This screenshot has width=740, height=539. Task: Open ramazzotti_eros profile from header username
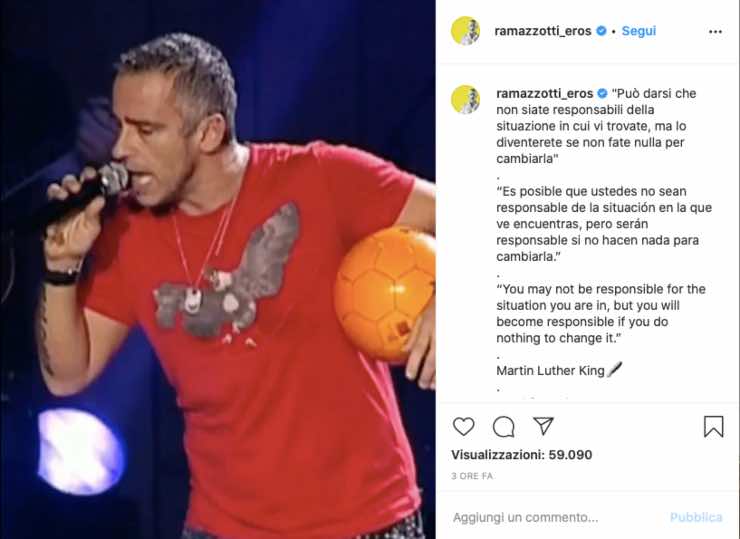click(543, 31)
